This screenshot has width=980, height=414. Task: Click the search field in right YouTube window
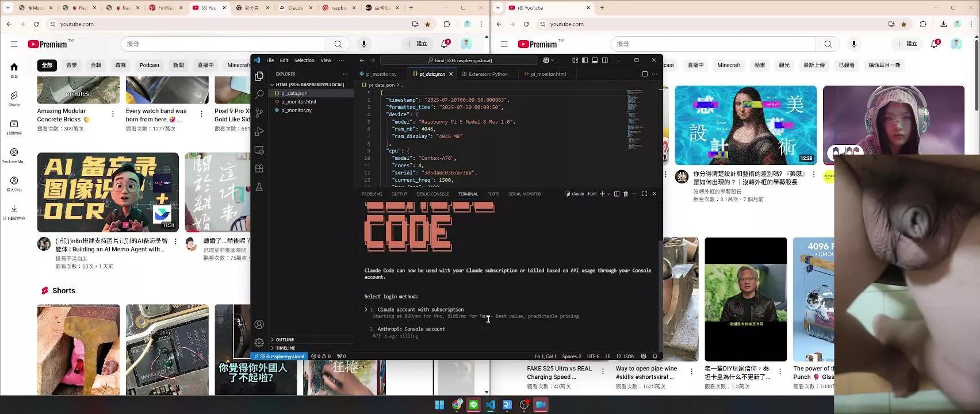point(713,44)
